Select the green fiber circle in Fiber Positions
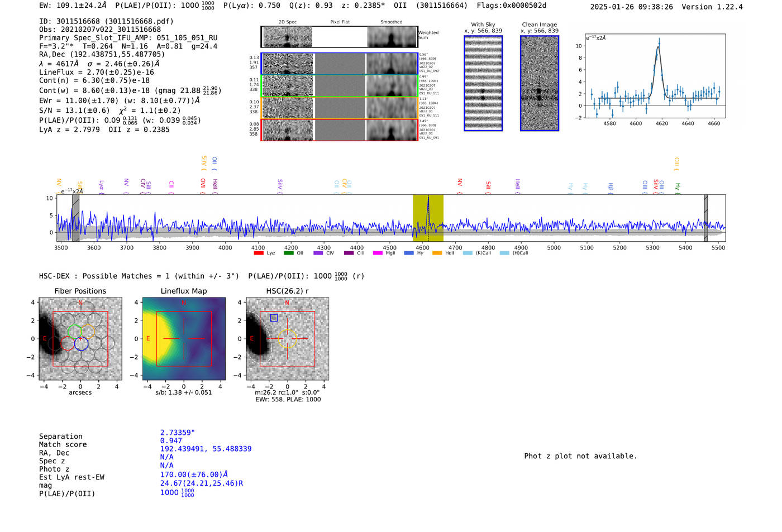 (74, 331)
